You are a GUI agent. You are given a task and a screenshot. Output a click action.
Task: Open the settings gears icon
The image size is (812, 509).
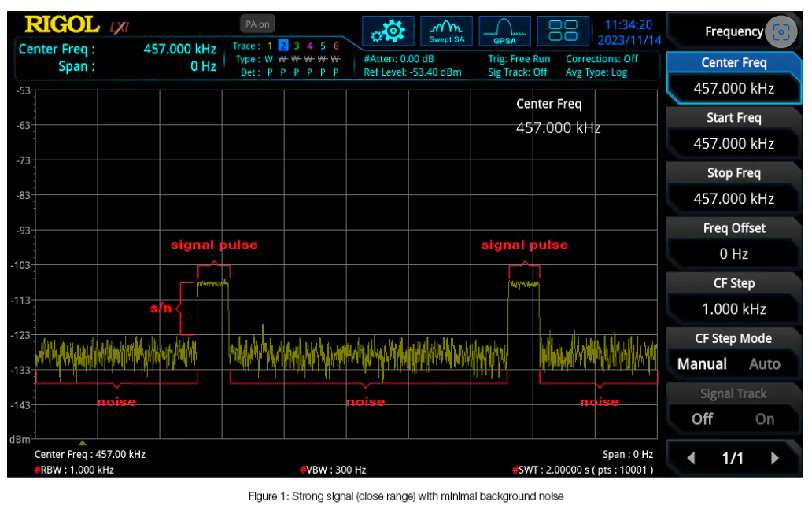tap(388, 31)
